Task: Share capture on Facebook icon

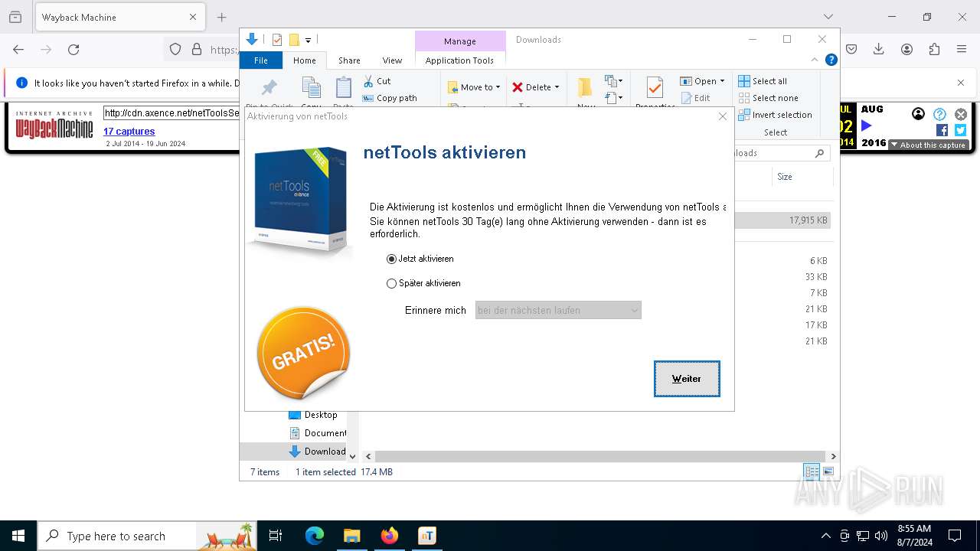Action: pos(942,130)
